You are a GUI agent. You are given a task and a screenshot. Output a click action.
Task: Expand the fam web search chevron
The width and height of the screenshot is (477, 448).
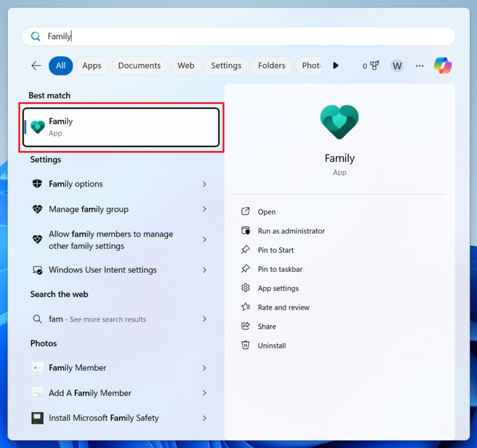point(204,319)
